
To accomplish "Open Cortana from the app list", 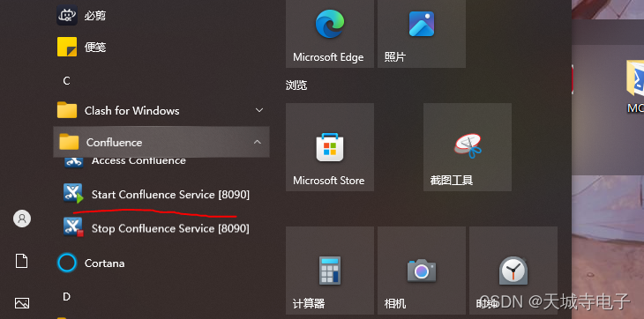I will click(161, 263).
